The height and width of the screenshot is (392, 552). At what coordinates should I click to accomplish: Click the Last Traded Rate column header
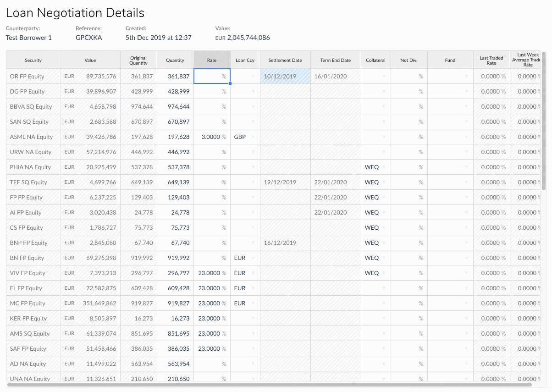click(491, 60)
